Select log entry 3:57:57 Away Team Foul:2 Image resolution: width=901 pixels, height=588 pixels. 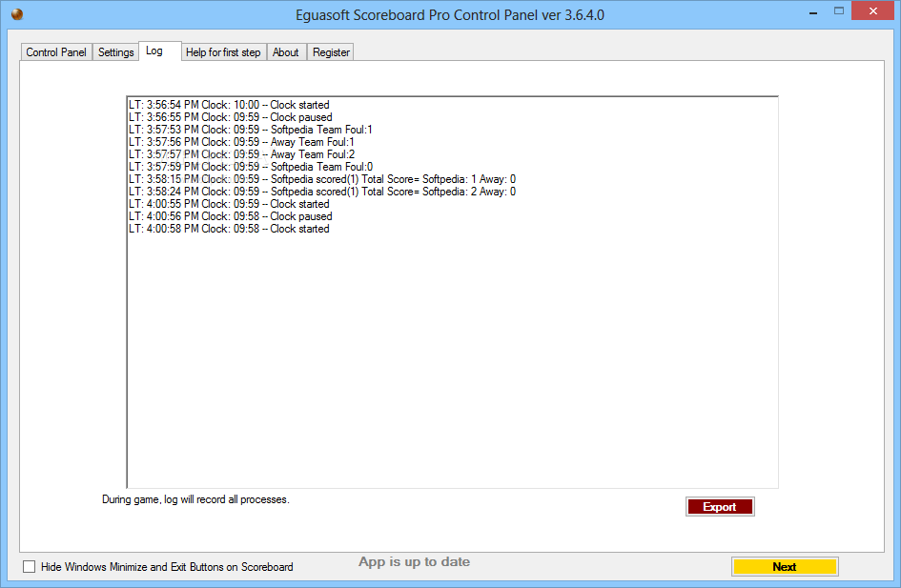[x=241, y=154]
